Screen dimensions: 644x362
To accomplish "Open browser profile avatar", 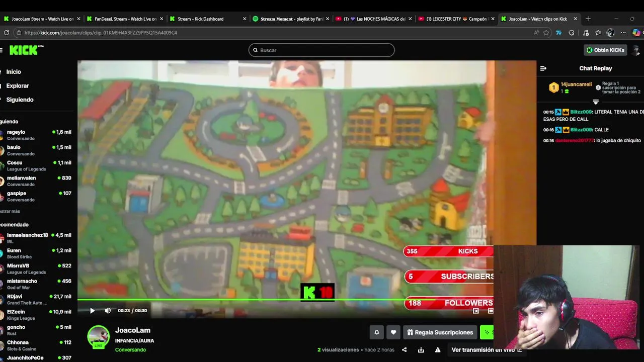I will (x=610, y=33).
